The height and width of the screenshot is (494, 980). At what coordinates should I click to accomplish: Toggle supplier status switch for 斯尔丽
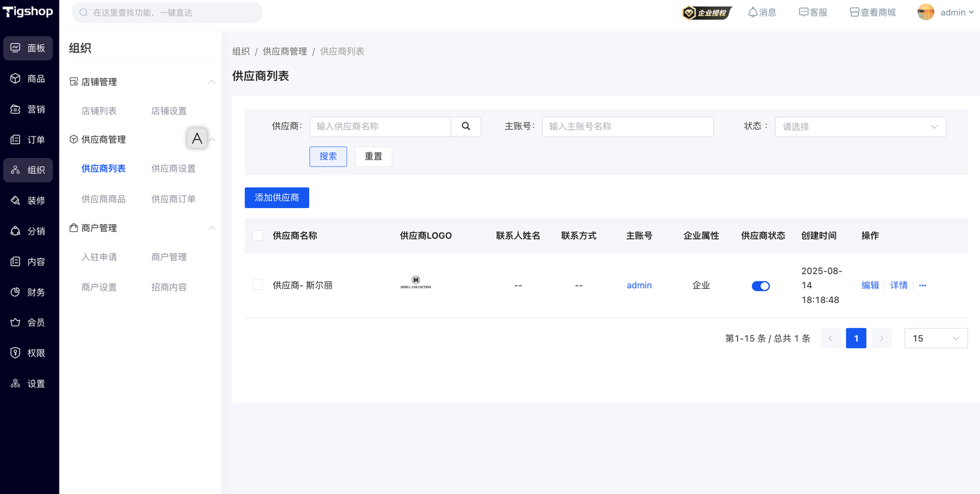tap(760, 286)
